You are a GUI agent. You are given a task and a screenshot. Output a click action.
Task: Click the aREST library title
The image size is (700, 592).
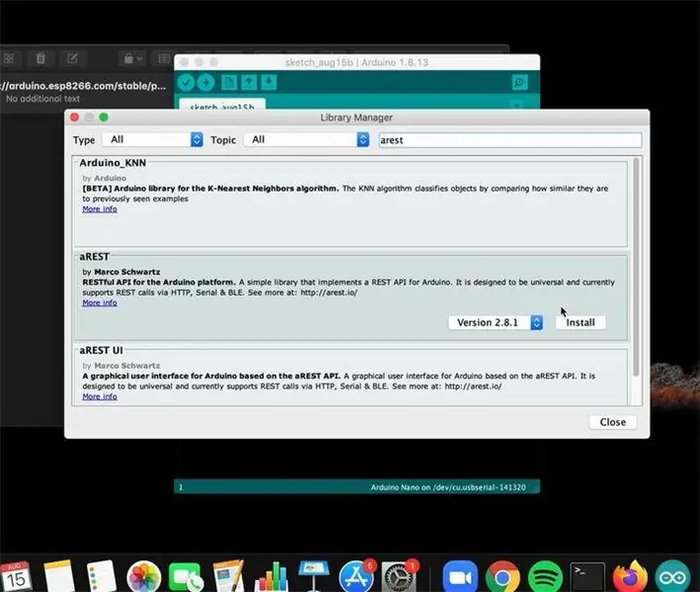[x=94, y=257]
